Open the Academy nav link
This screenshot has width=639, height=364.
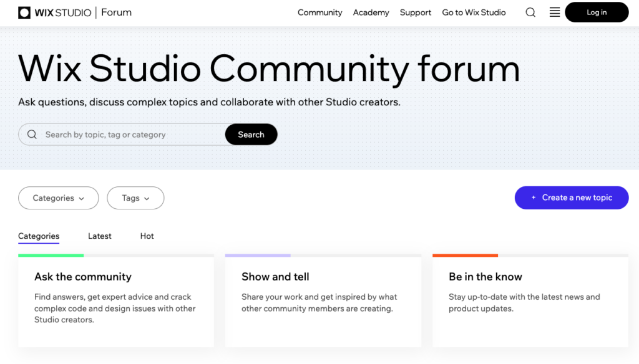[x=371, y=12]
